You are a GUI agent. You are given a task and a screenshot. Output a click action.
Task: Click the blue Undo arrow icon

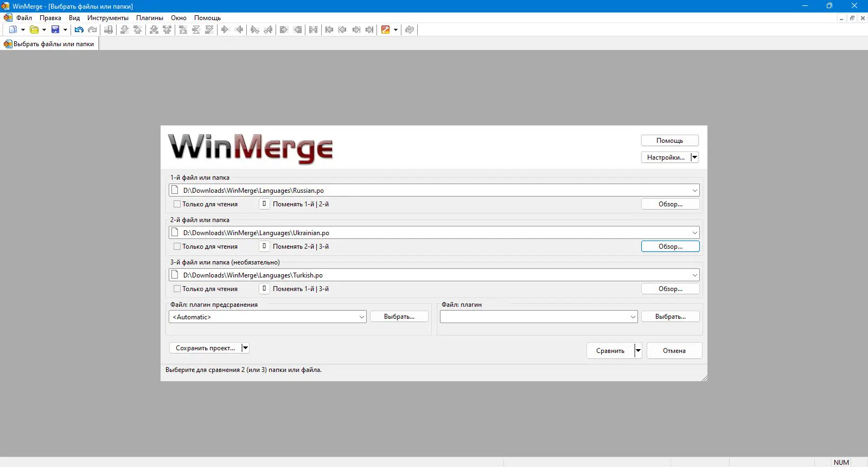79,30
